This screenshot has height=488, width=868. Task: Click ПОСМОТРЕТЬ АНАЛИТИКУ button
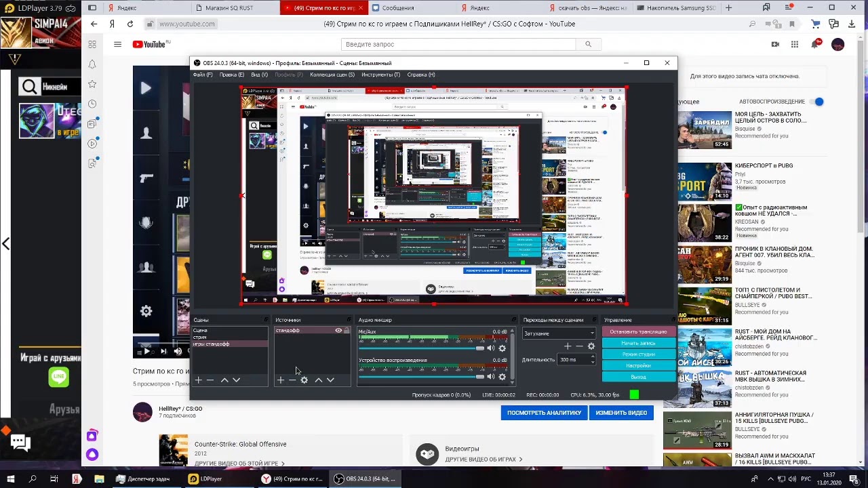(544, 413)
